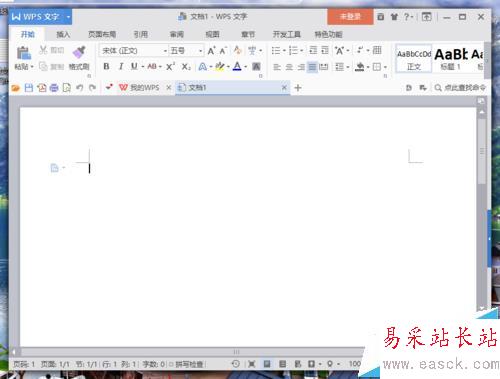Expand the Bullets dropdown arrow
500x379 pixels.
(x=284, y=51)
